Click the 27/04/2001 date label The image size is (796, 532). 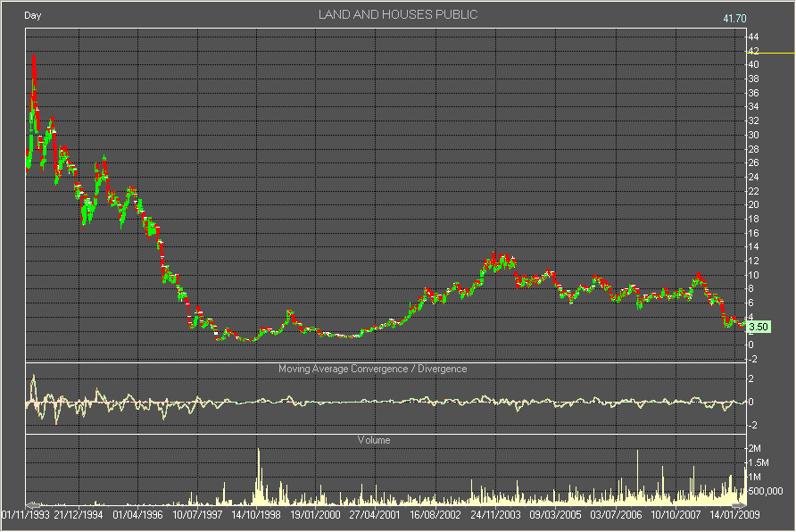click(375, 515)
